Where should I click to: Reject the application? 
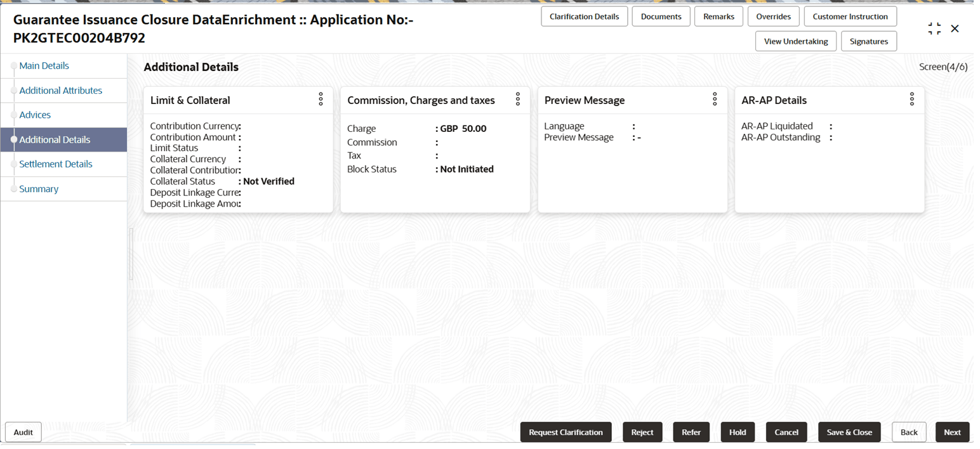(642, 432)
